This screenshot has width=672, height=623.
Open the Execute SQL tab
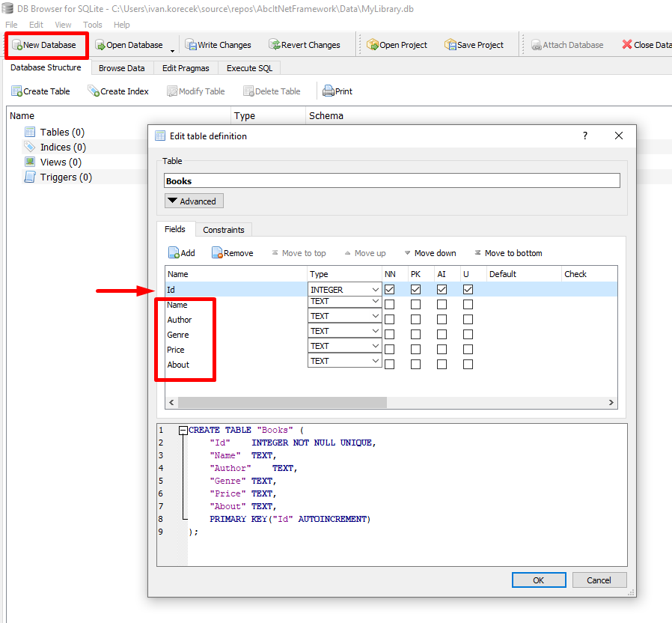pyautogui.click(x=250, y=68)
